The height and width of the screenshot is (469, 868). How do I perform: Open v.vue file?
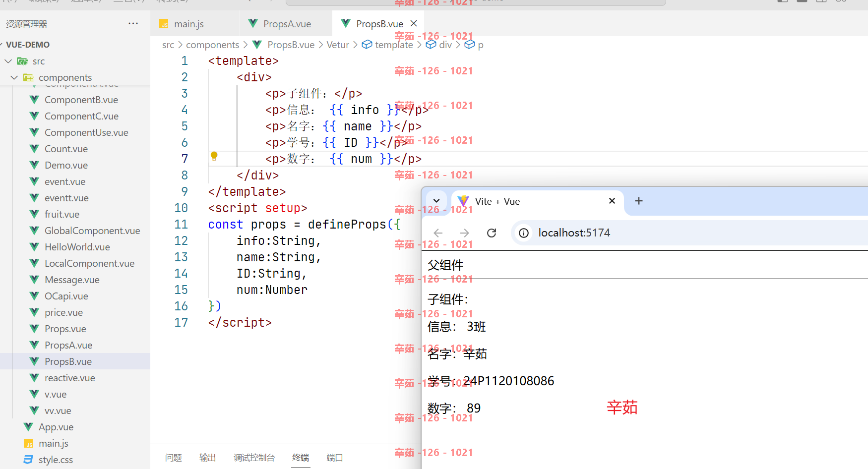(56, 394)
